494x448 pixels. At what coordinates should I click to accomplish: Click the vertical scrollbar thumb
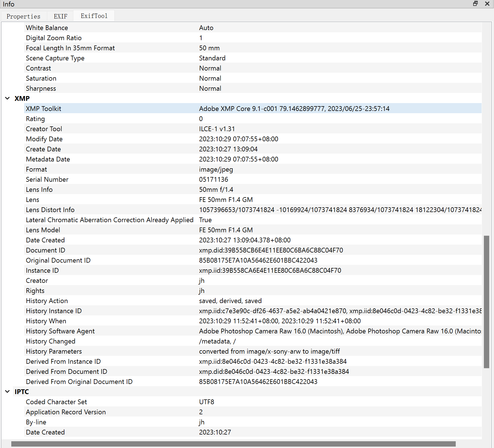click(486, 302)
